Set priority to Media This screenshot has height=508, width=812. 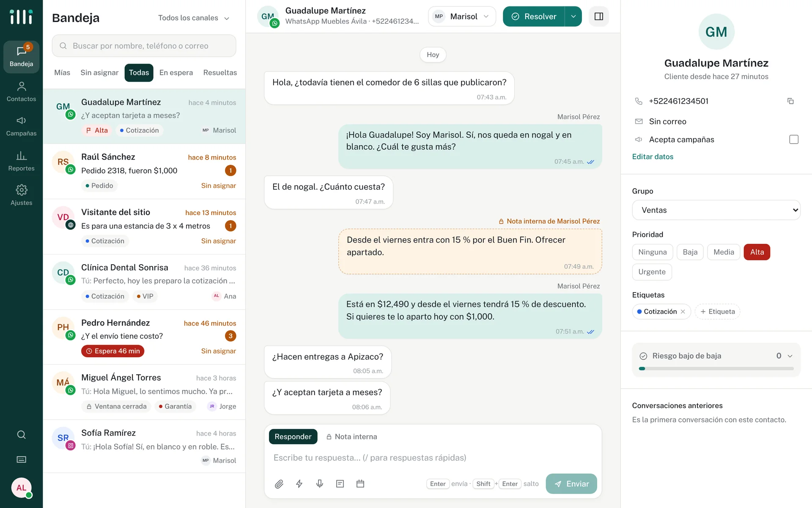(x=724, y=252)
